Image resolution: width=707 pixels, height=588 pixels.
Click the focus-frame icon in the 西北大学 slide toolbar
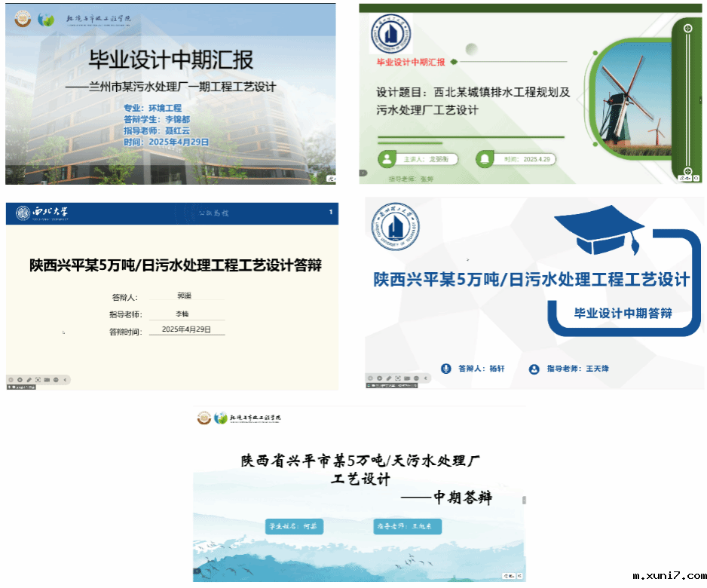[38, 379]
